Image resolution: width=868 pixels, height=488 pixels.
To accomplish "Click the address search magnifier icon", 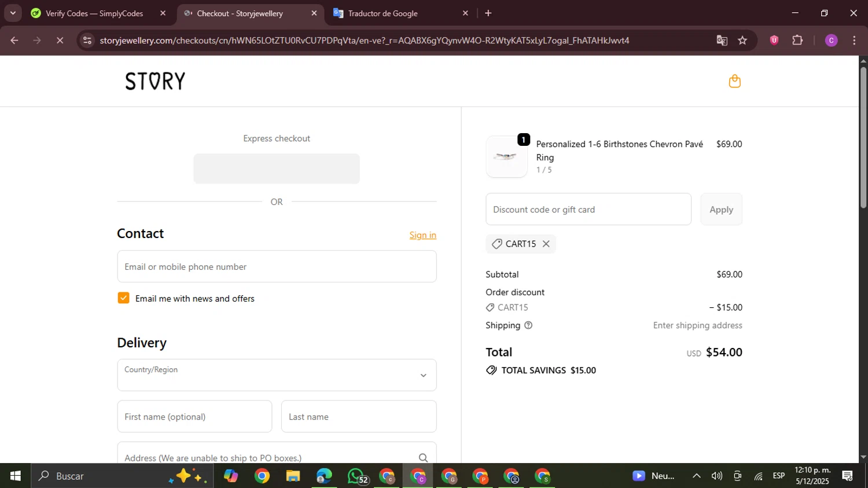I will 423,458.
